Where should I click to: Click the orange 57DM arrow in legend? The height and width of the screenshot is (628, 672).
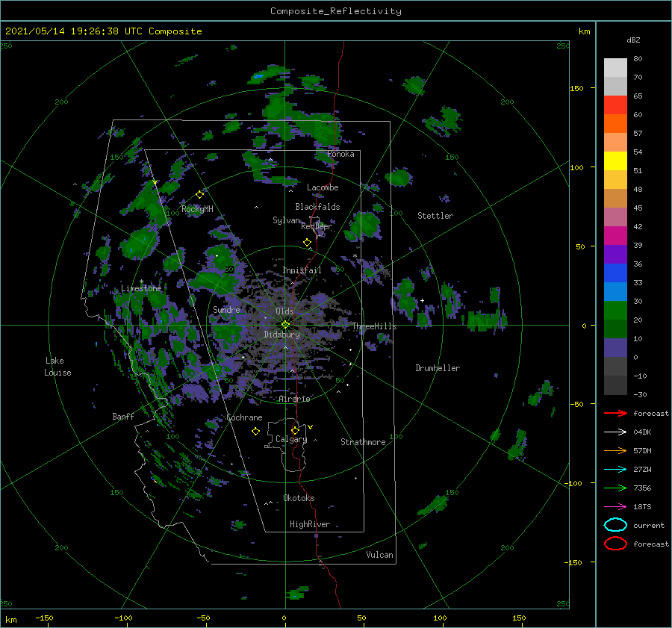615,450
